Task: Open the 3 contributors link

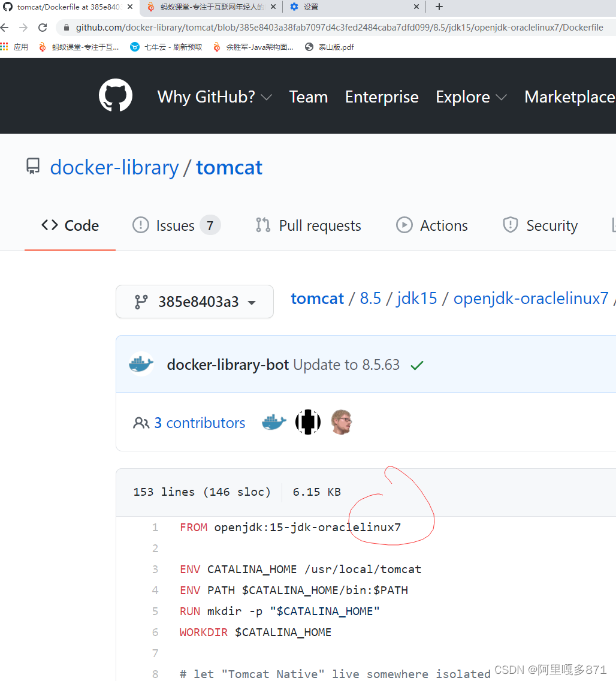Action: (x=200, y=423)
